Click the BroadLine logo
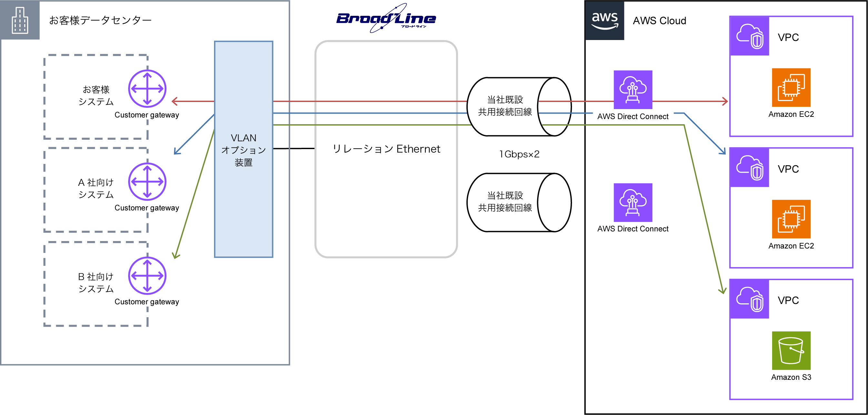This screenshot has height=415, width=868. [386, 18]
